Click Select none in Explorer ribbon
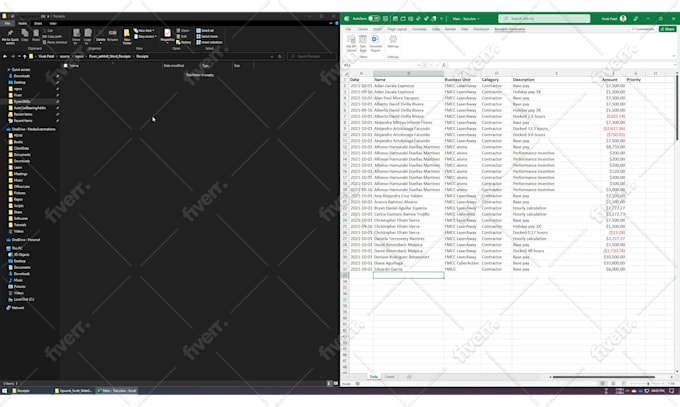The height and width of the screenshot is (407, 680). (206, 36)
